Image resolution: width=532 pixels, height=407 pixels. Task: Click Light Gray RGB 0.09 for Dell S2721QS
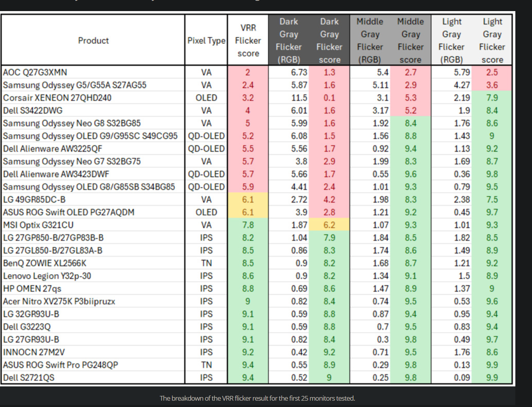point(462,377)
